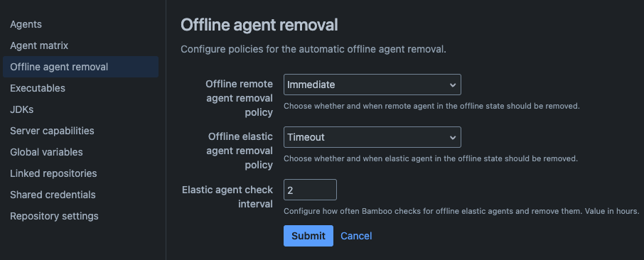This screenshot has height=260, width=644.
Task: Go to Global variables
Action: [x=46, y=153]
